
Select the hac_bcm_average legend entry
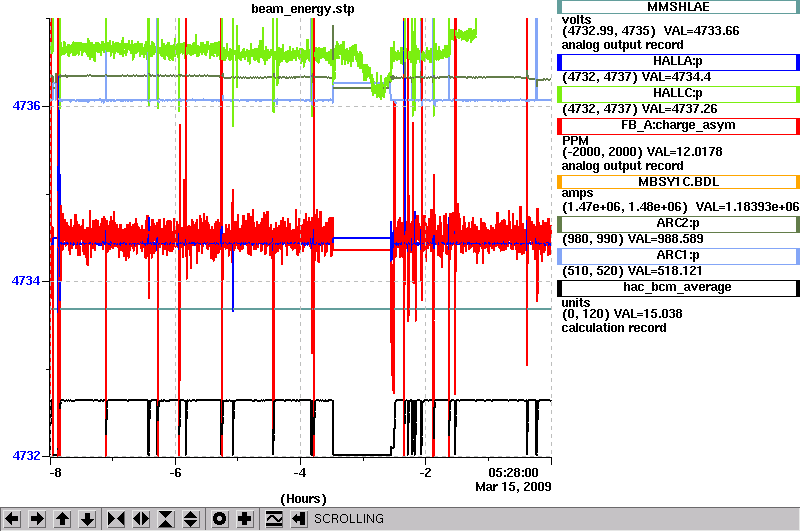pos(678,288)
